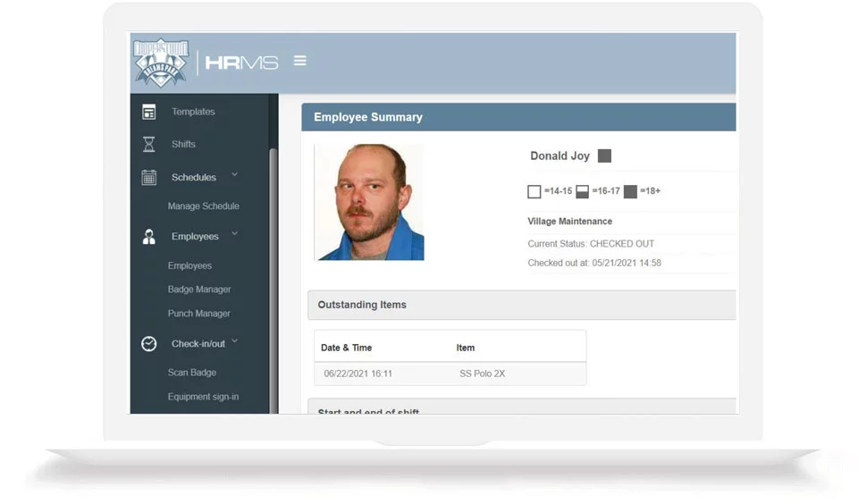Click the =14-15 age label
867x504 pixels.
tap(558, 191)
